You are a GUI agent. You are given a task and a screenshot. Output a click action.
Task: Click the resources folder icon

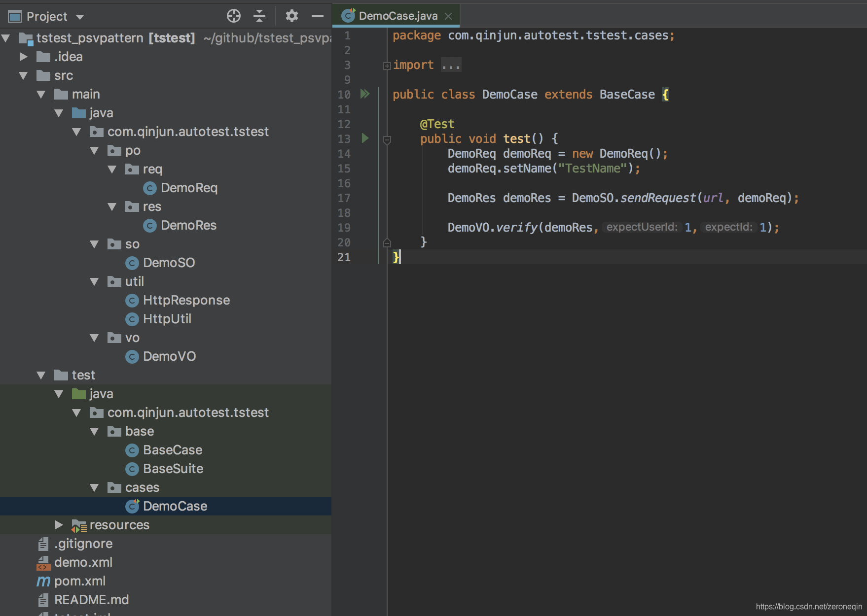(x=79, y=526)
